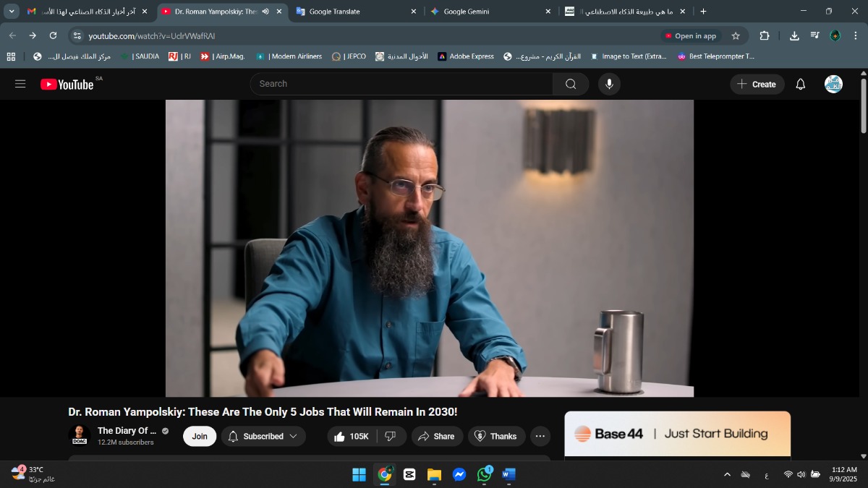Open the YouTube account avatar menu
The image size is (868, 488).
pyautogui.click(x=833, y=84)
